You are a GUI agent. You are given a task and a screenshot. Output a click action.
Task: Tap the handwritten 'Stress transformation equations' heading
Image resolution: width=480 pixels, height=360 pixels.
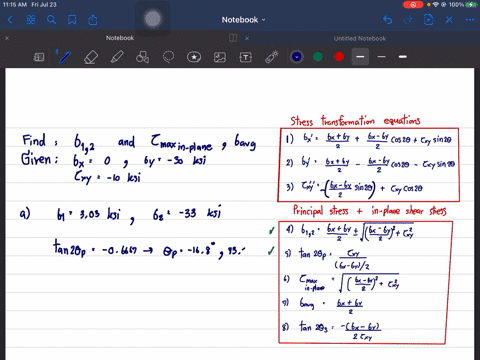[355, 120]
